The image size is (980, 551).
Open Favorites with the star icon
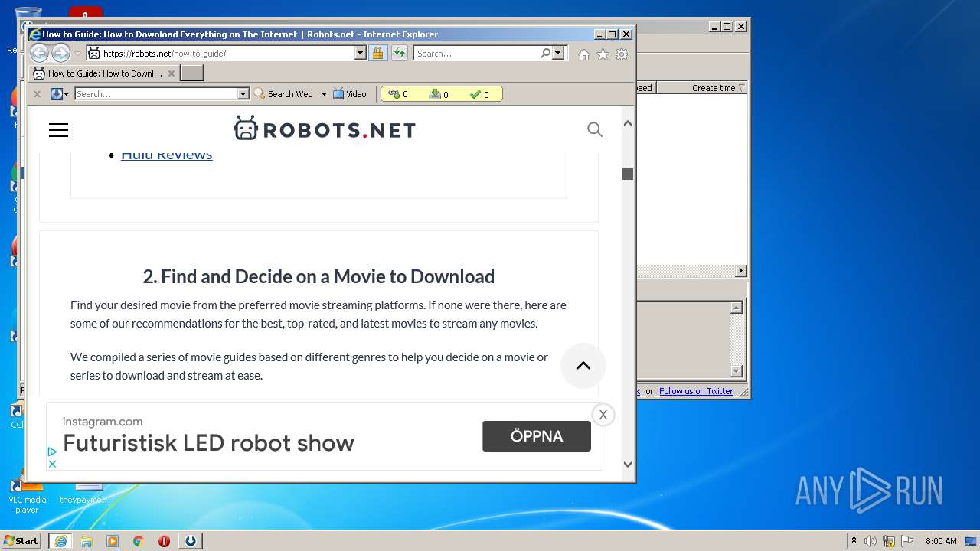pyautogui.click(x=603, y=54)
